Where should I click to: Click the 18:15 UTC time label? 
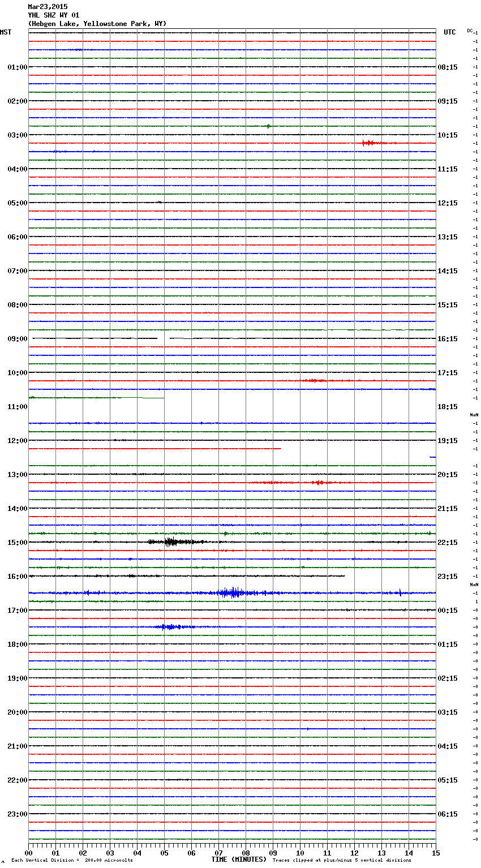[x=448, y=407]
